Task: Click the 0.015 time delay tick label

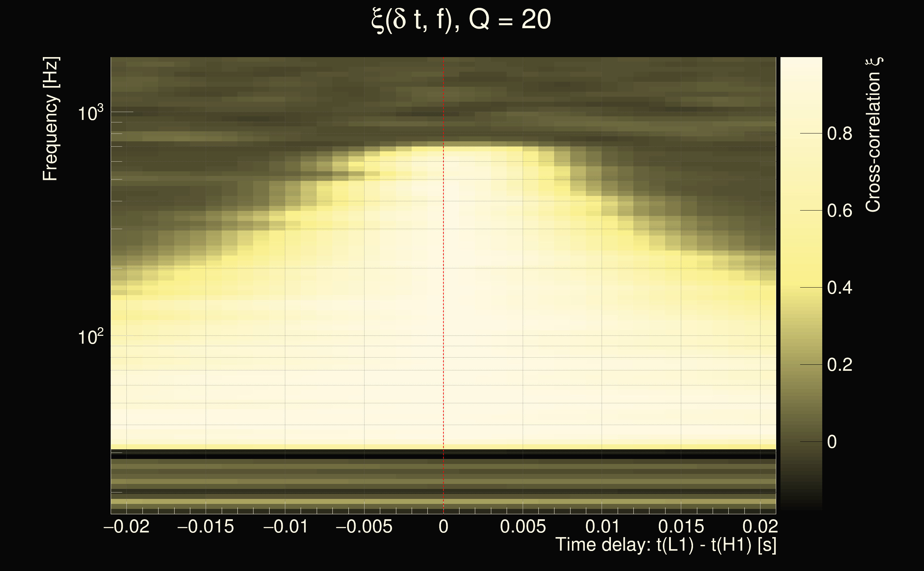Action: pos(681,526)
